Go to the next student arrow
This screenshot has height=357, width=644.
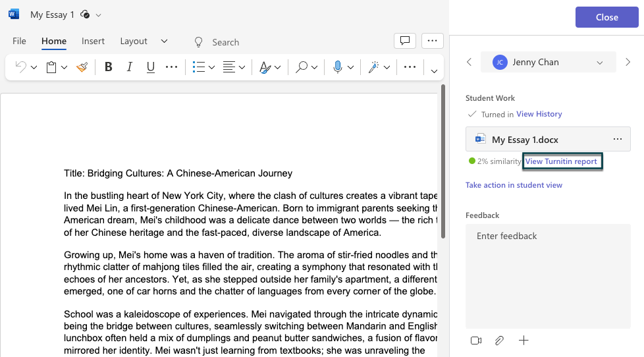click(x=628, y=62)
